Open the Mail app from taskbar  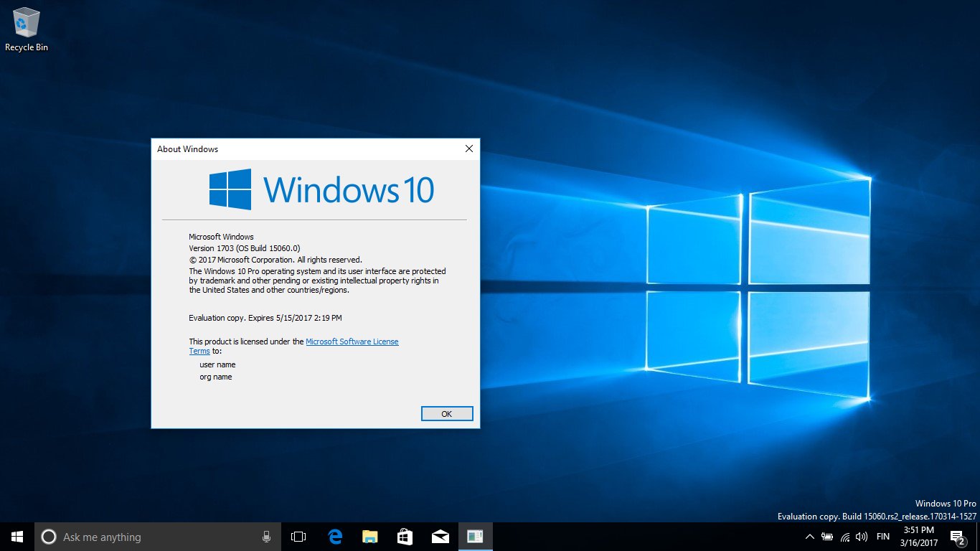coord(440,537)
